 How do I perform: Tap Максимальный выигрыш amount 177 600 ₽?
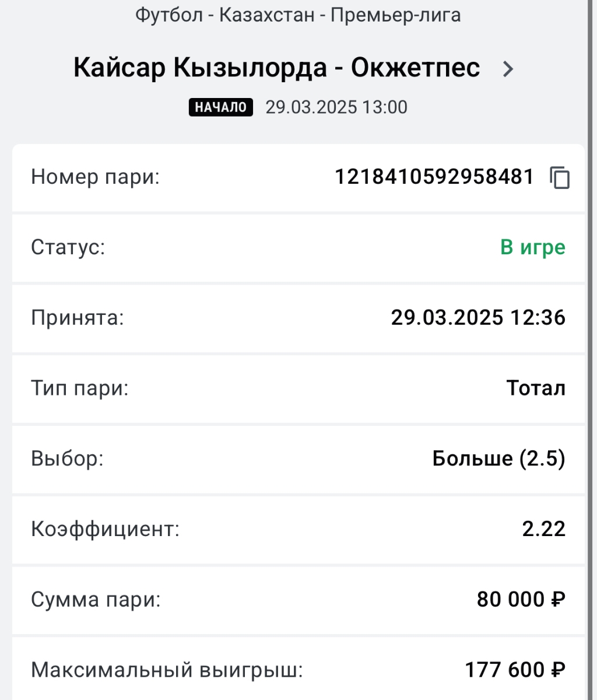pos(515,670)
